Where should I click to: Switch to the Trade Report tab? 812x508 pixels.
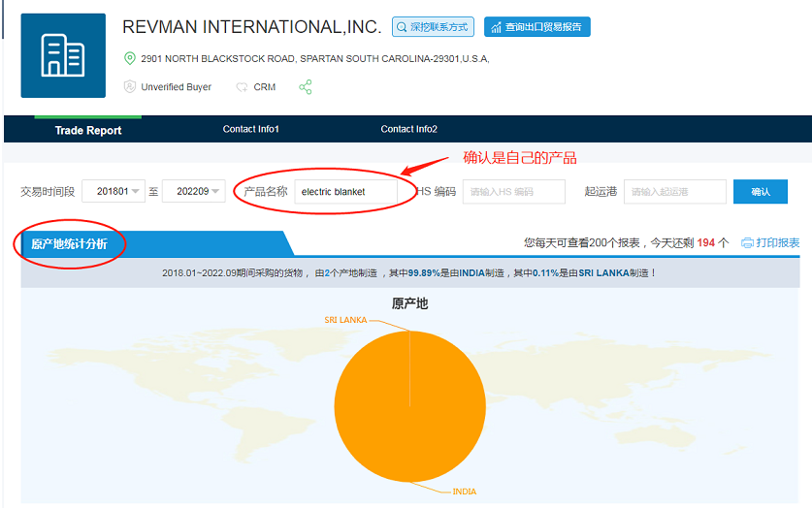click(88, 130)
